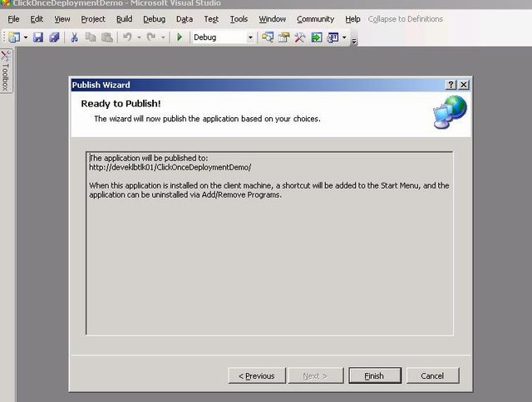This screenshot has width=532, height=402.
Task: Open the New Project dropdown arrow
Action: 26,37
